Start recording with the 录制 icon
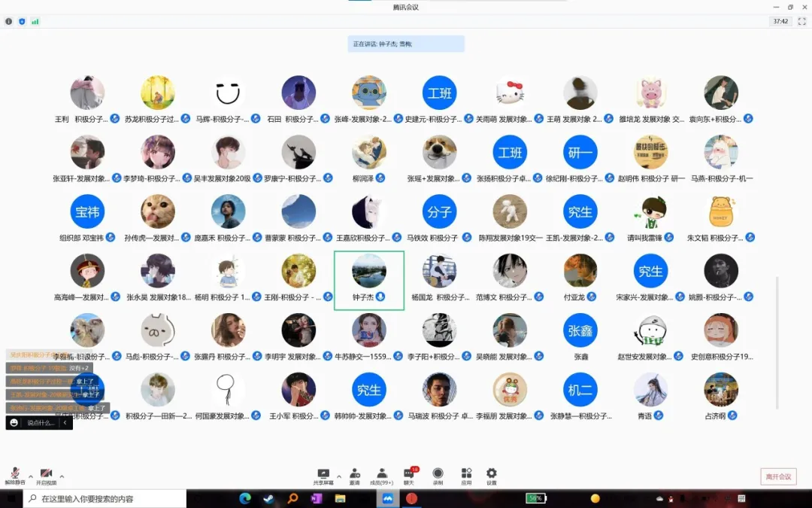Image resolution: width=812 pixels, height=508 pixels. 438,475
